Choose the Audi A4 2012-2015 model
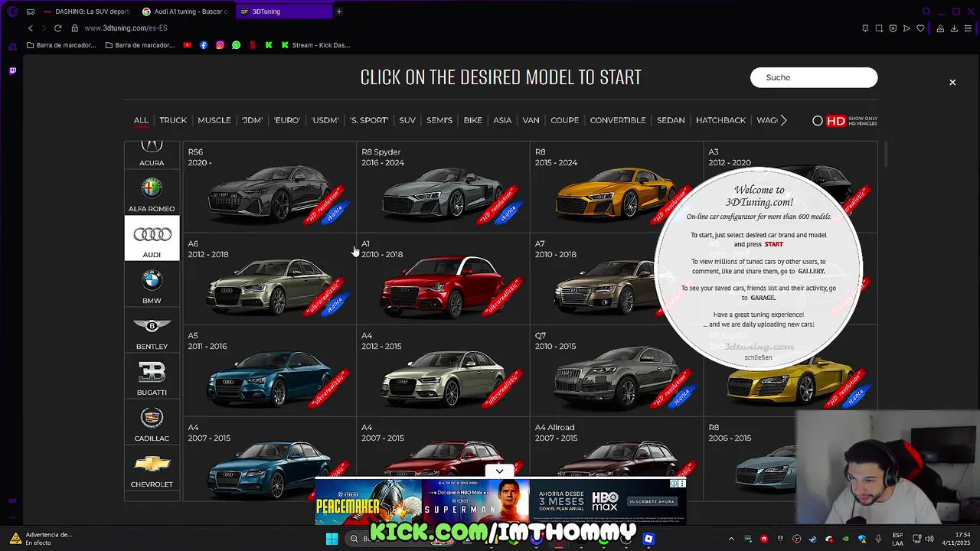The width and height of the screenshot is (980, 551). 443,370
